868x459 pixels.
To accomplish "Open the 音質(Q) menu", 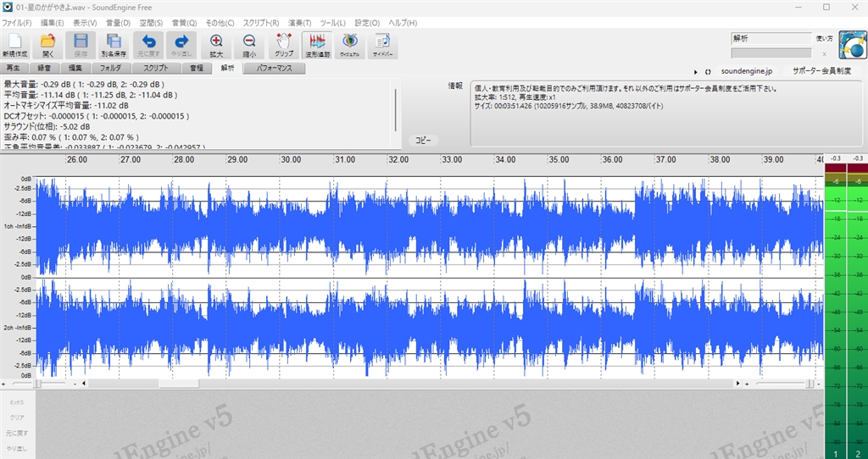I will [184, 23].
